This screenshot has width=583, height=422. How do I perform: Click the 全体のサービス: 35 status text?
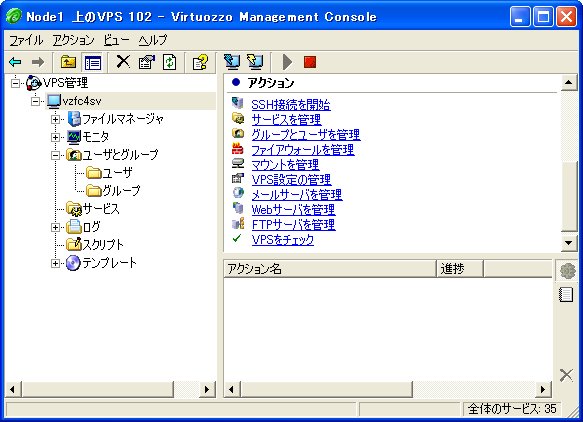coord(512,409)
